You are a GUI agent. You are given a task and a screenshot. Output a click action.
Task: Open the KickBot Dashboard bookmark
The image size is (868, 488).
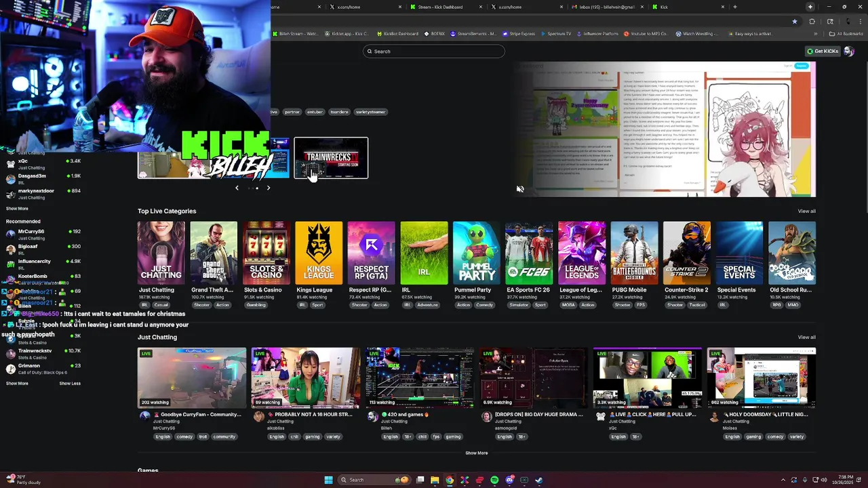point(397,34)
